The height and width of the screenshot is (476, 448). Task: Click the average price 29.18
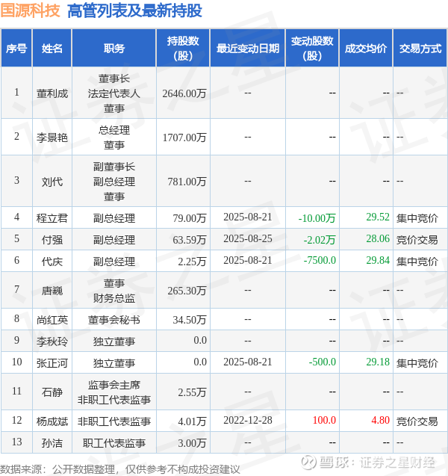pyautogui.click(x=378, y=362)
